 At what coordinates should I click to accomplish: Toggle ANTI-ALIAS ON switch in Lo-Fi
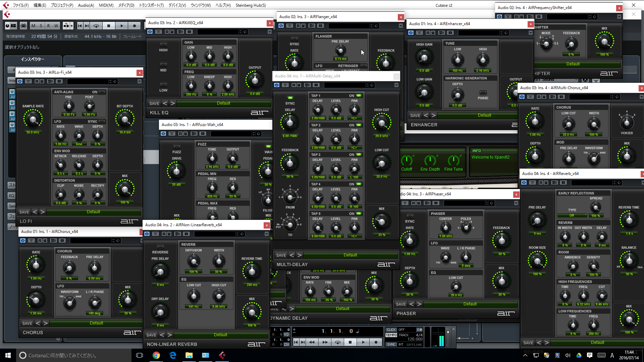coord(102,92)
